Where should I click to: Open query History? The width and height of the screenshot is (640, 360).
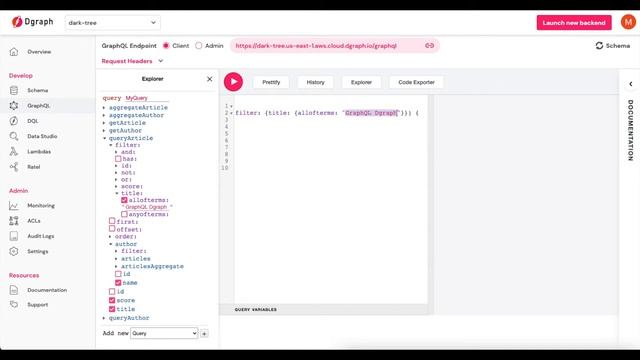point(316,82)
